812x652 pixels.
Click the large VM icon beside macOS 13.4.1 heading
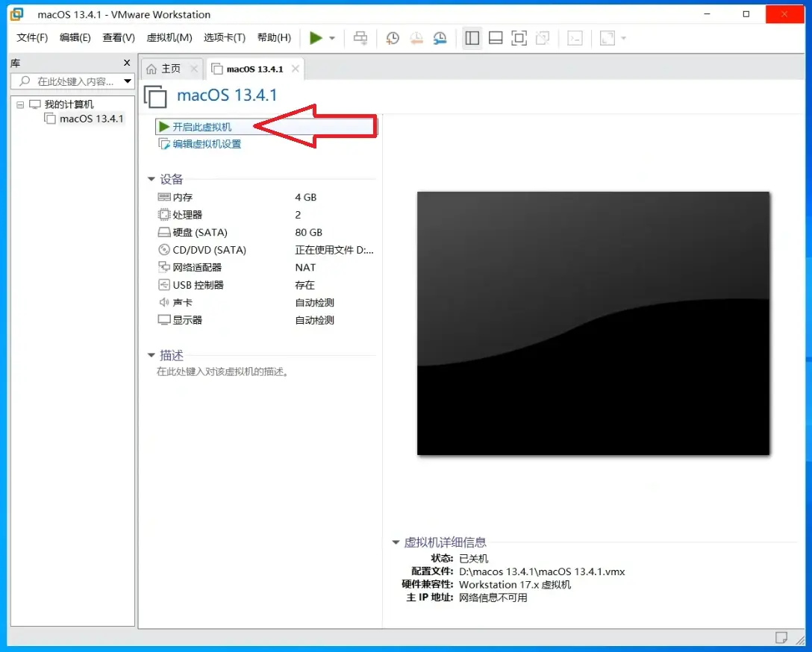click(x=155, y=97)
